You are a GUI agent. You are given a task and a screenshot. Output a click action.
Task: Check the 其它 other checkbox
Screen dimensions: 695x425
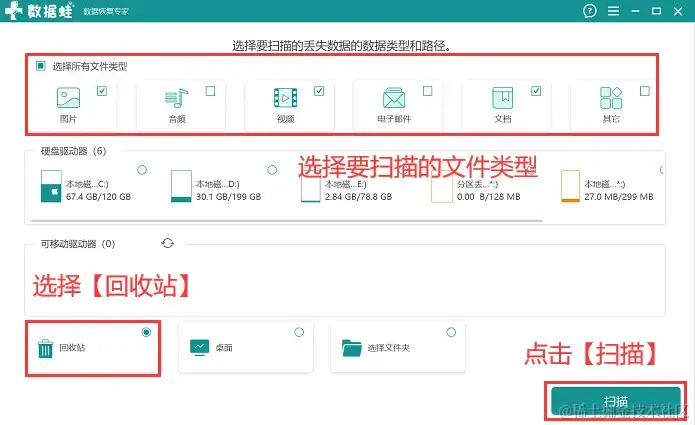pyautogui.click(x=645, y=91)
